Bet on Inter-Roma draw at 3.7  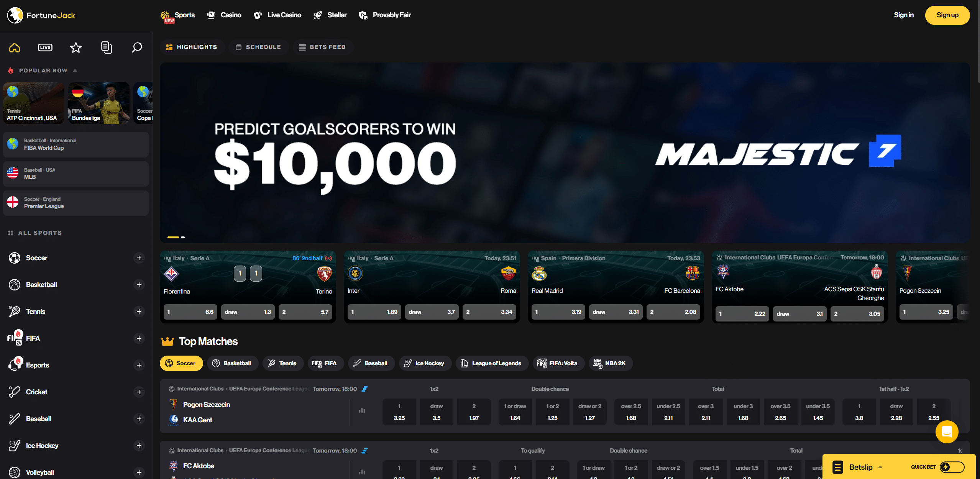[x=432, y=312]
